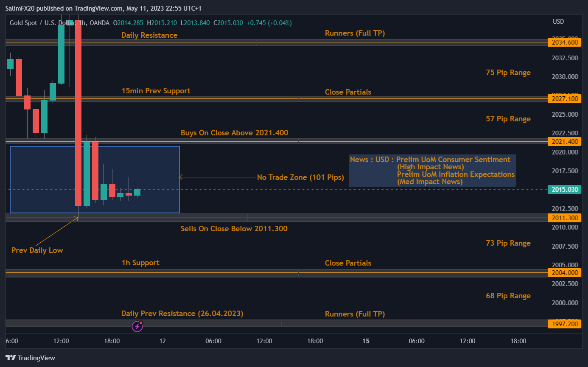The image size is (588, 367).
Task: Select the 15 date on the time axis
Action: coord(366,341)
